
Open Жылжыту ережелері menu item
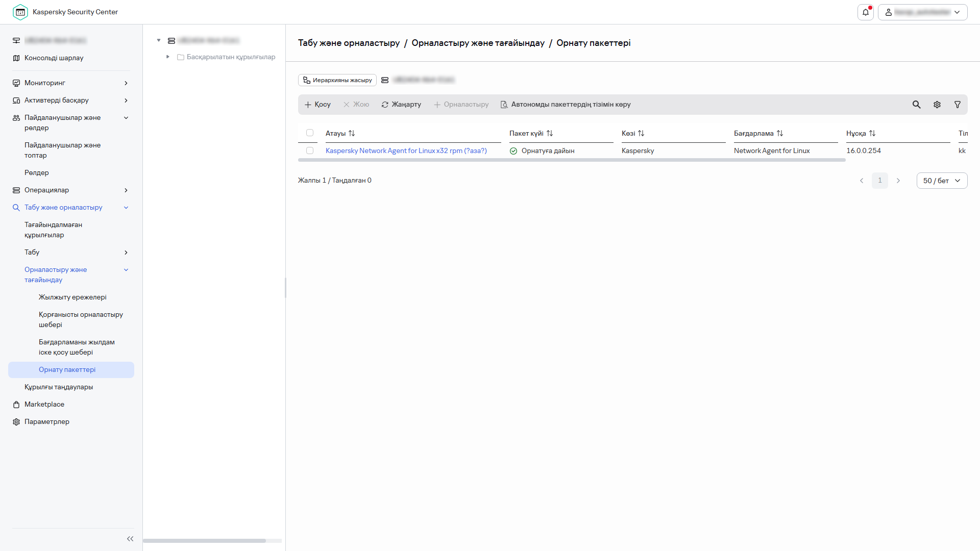pyautogui.click(x=72, y=297)
